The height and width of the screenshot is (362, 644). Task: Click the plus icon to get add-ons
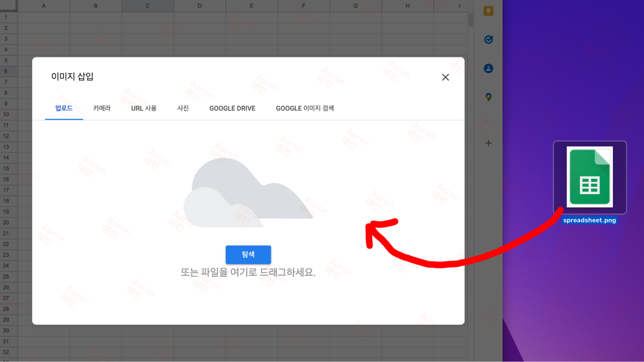[x=488, y=143]
